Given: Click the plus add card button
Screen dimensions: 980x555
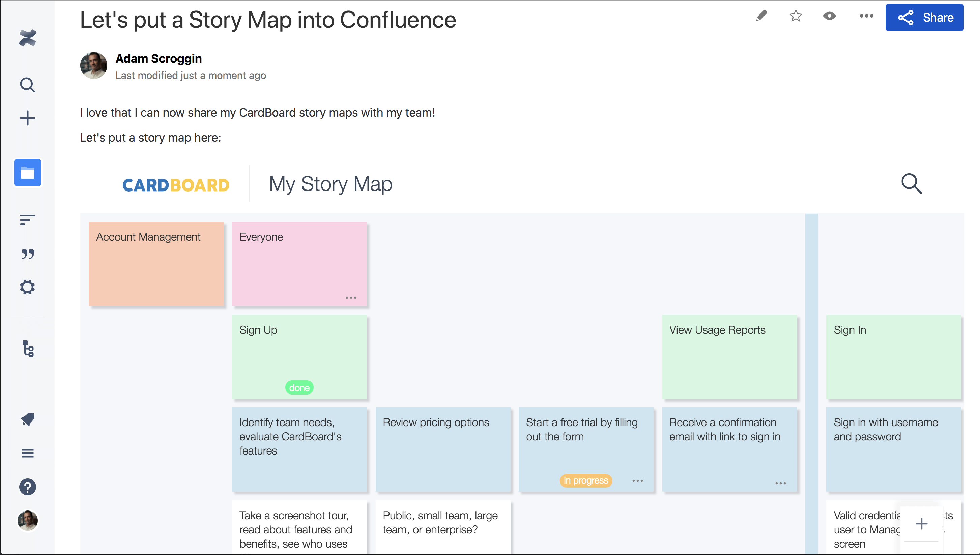Looking at the screenshot, I should pyautogui.click(x=921, y=523).
